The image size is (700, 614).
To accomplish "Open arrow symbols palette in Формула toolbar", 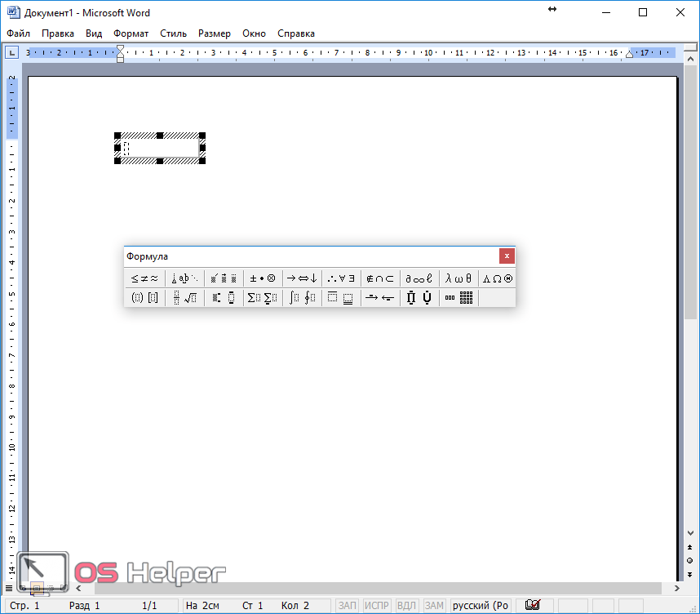I will [302, 278].
